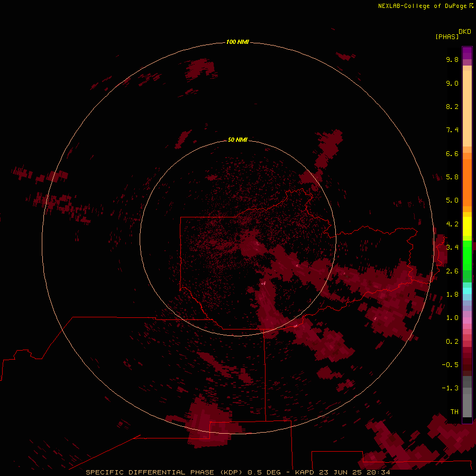This screenshot has width=476, height=476.
Task: Click the SPECIFIC DIFFERENTIAL PHASE (KDP) title text
Action: pyautogui.click(x=164, y=472)
